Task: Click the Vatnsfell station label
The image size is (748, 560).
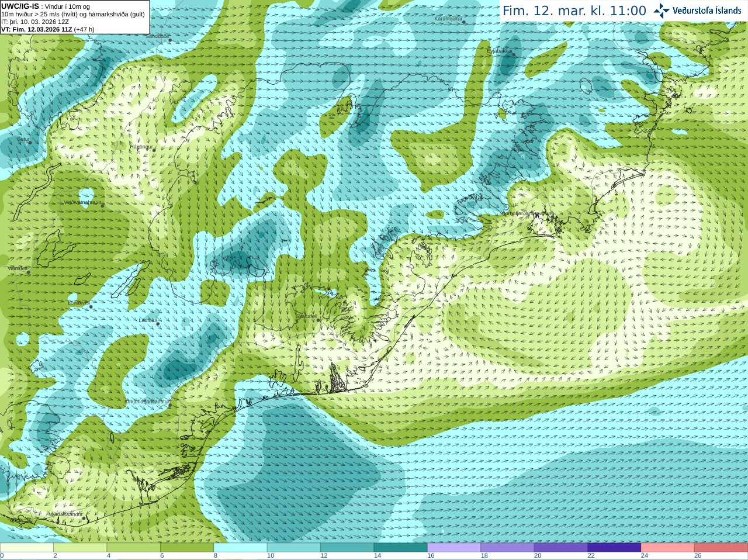Action: [x=18, y=268]
